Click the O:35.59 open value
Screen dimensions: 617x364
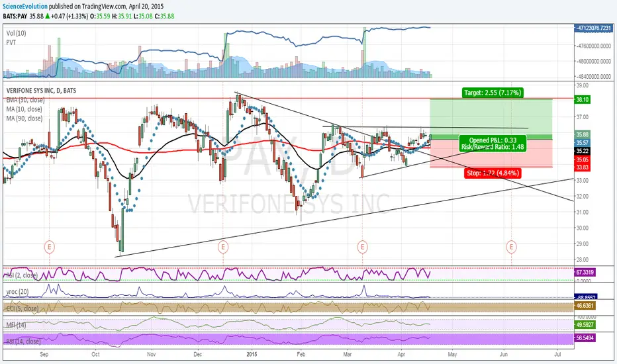[101, 16]
